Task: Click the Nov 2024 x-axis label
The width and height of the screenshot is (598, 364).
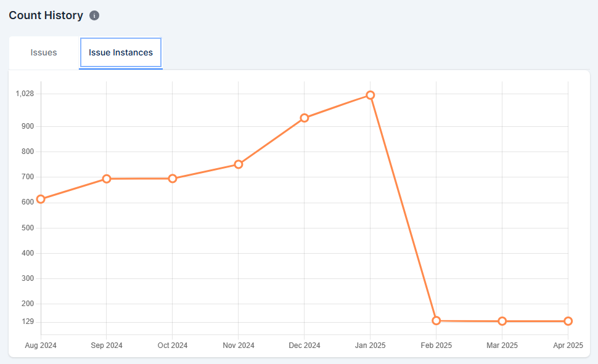Action: tap(238, 346)
